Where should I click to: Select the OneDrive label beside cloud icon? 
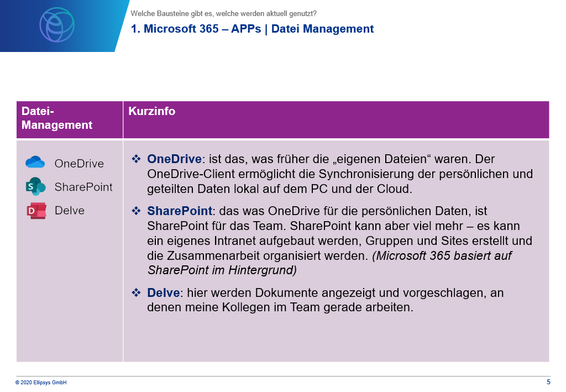coord(79,164)
